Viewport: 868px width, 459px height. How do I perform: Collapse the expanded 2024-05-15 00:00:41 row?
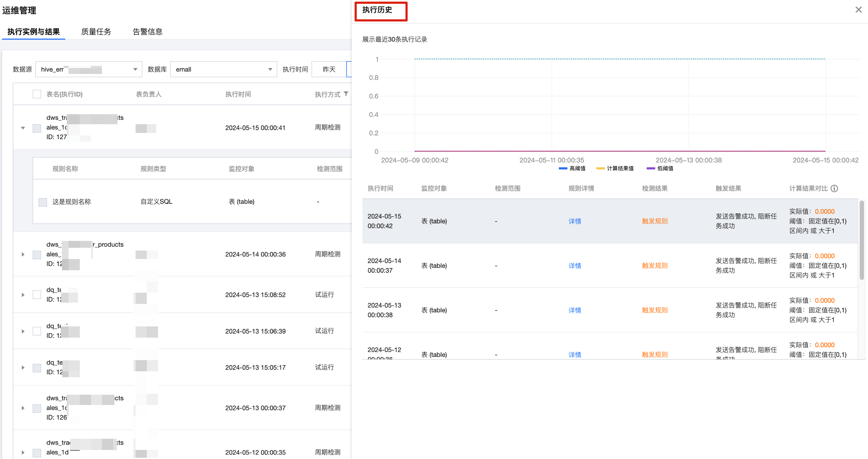click(x=23, y=128)
